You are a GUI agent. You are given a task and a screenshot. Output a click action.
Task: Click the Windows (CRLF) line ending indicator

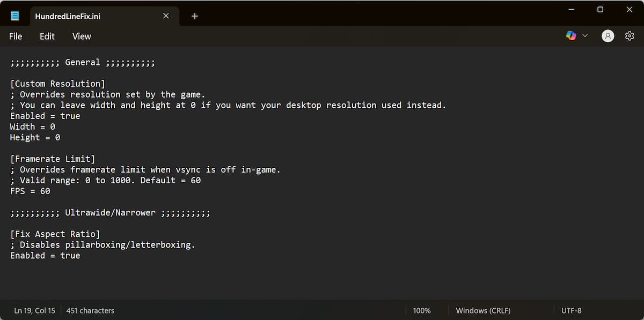[483, 310]
